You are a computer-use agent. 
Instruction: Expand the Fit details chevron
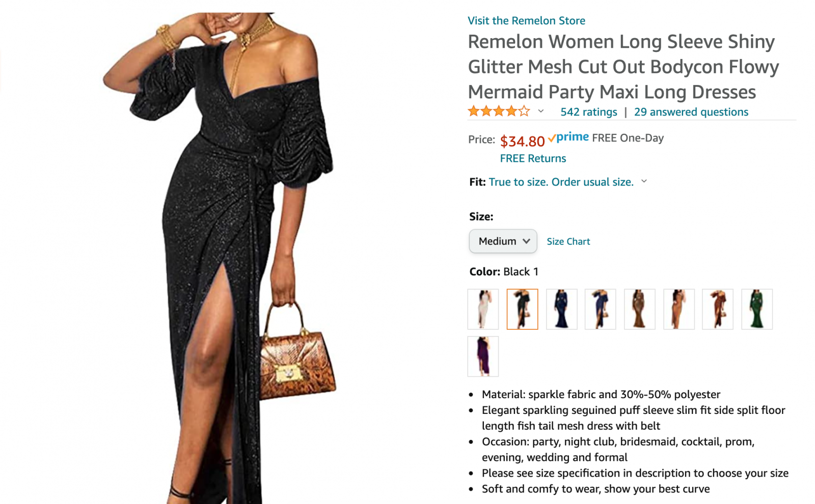pyautogui.click(x=644, y=182)
